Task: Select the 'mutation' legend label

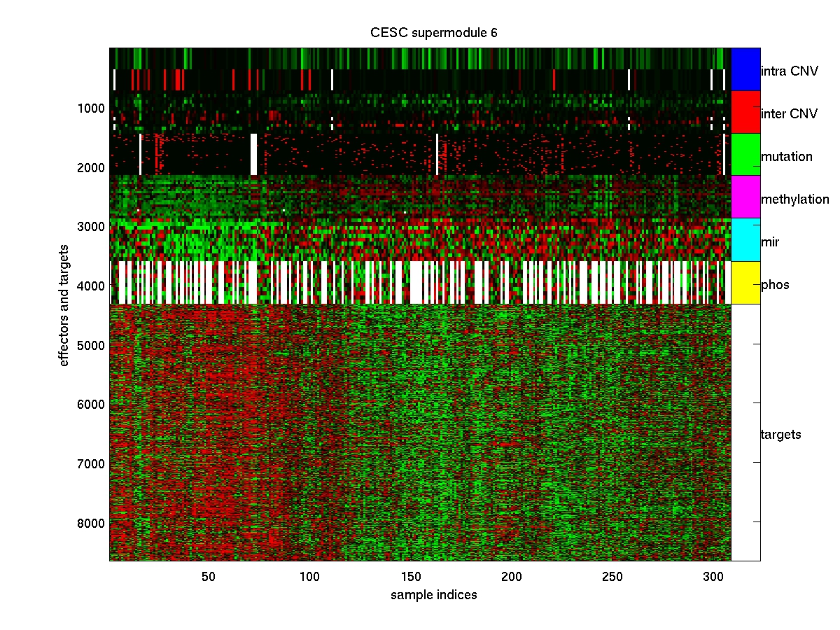Action: [x=787, y=156]
